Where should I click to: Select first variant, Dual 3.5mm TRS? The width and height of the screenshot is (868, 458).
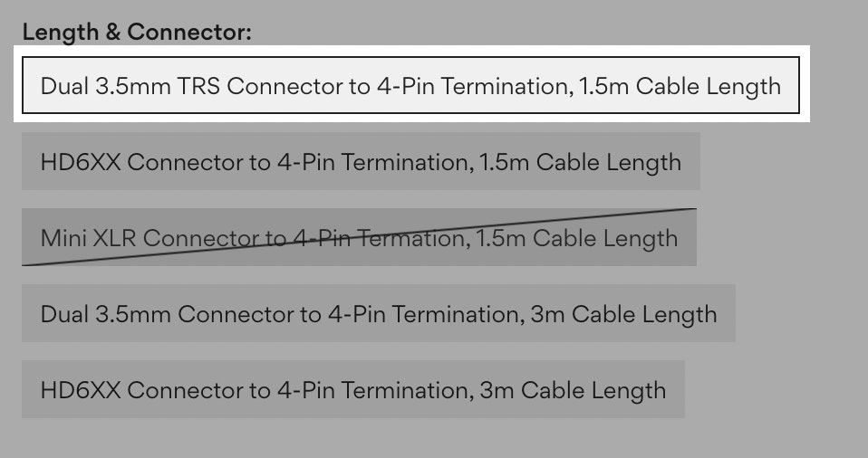(x=410, y=86)
